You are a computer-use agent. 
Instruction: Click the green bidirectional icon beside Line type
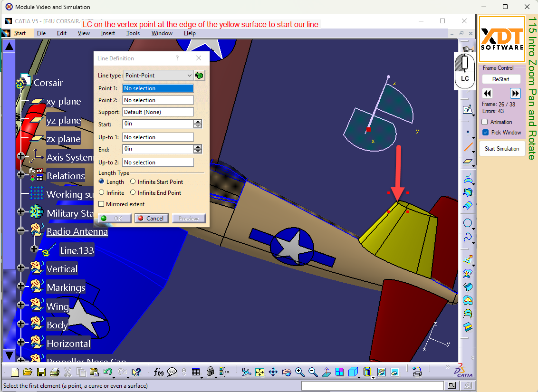[200, 76]
